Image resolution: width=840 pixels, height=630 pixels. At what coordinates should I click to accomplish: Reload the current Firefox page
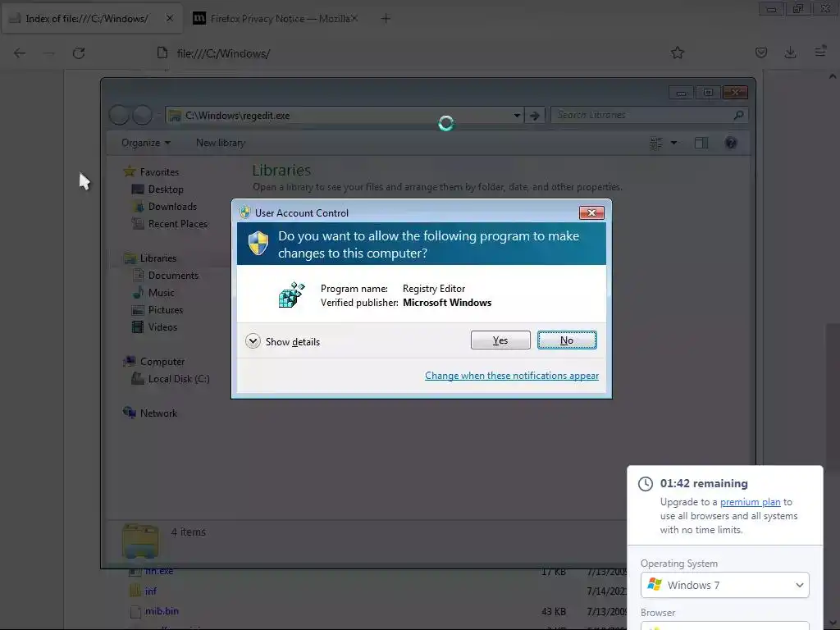coord(79,53)
